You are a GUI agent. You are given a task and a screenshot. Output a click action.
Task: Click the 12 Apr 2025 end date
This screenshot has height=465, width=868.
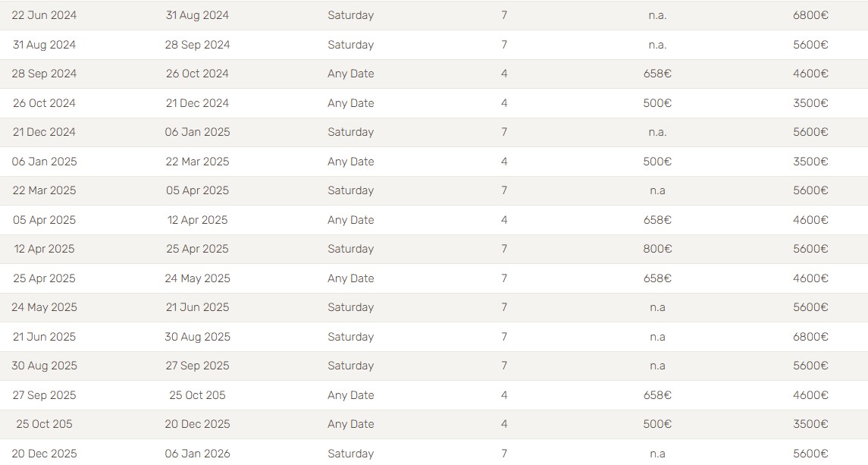[198, 220]
